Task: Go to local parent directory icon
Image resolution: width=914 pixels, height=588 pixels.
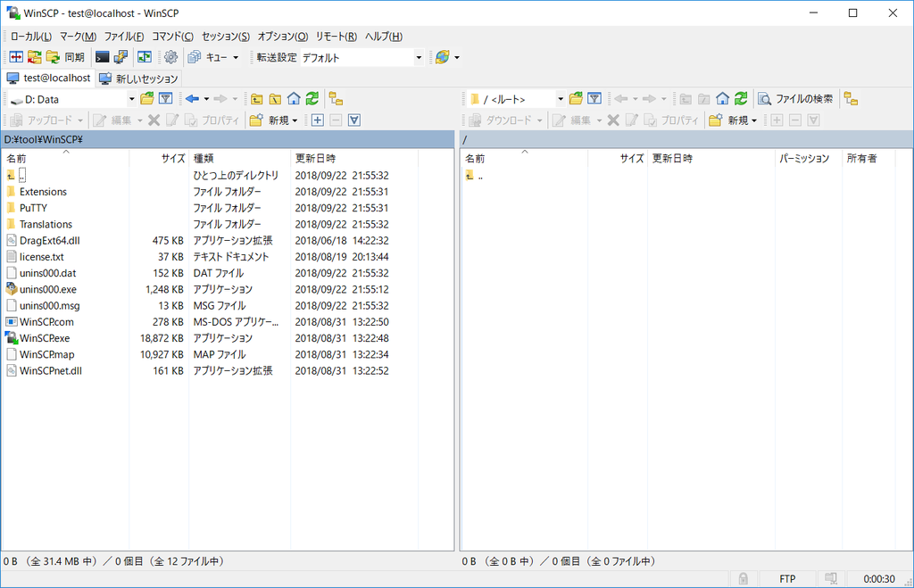Action: (256, 98)
